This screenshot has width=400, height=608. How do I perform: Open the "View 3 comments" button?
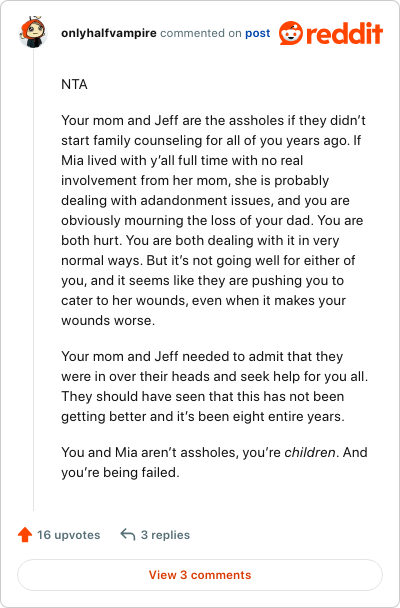coord(200,575)
